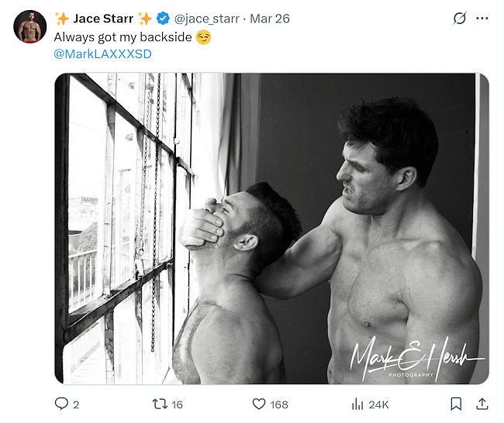Open the @MarkLAXXXSD mention link
Viewport: 504px width, 423px height.
point(102,54)
